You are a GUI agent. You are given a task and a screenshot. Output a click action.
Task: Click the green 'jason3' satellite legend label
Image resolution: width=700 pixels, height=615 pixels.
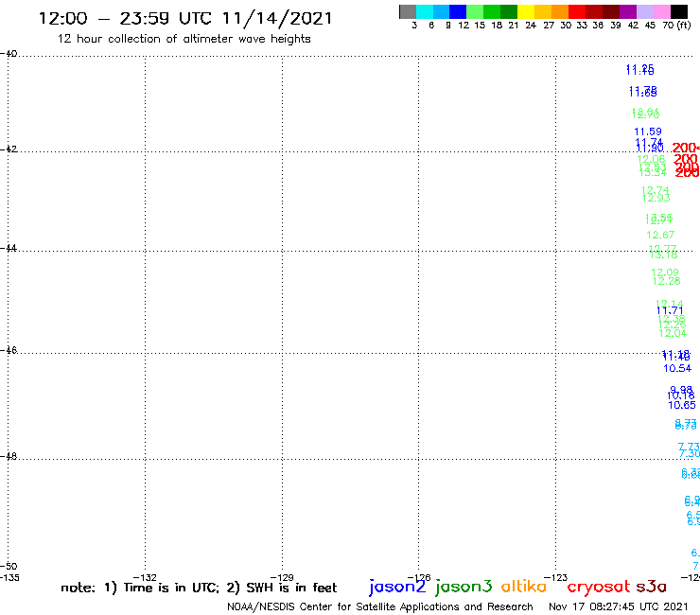(x=464, y=587)
